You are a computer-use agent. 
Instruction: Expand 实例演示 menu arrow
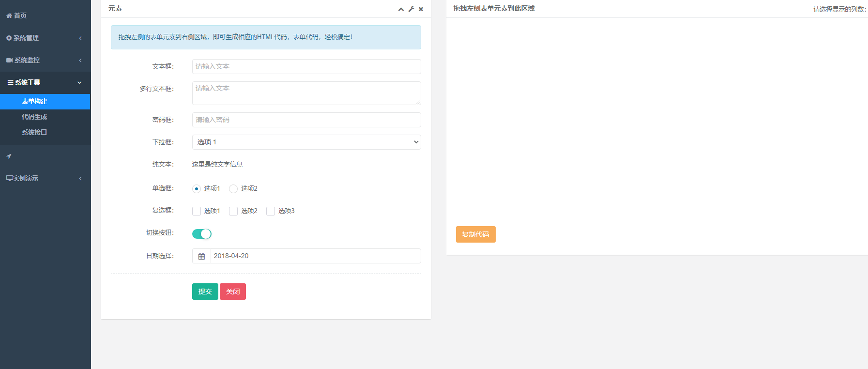coord(80,178)
